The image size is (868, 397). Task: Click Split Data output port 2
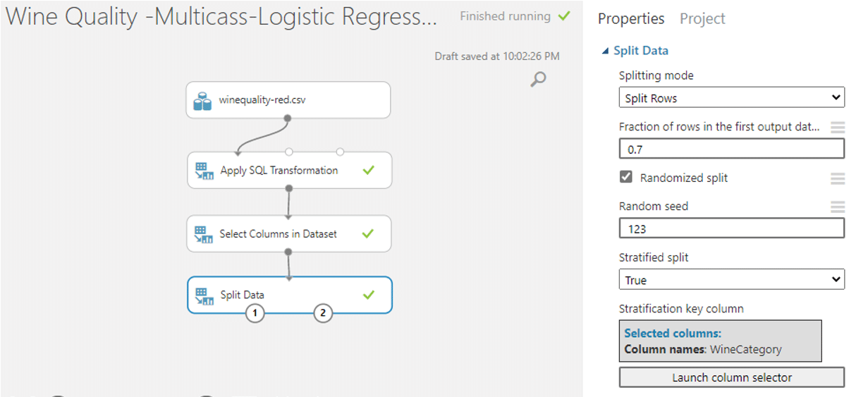(322, 312)
